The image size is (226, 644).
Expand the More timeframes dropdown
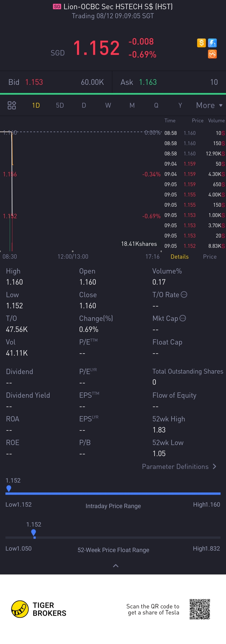click(x=209, y=105)
